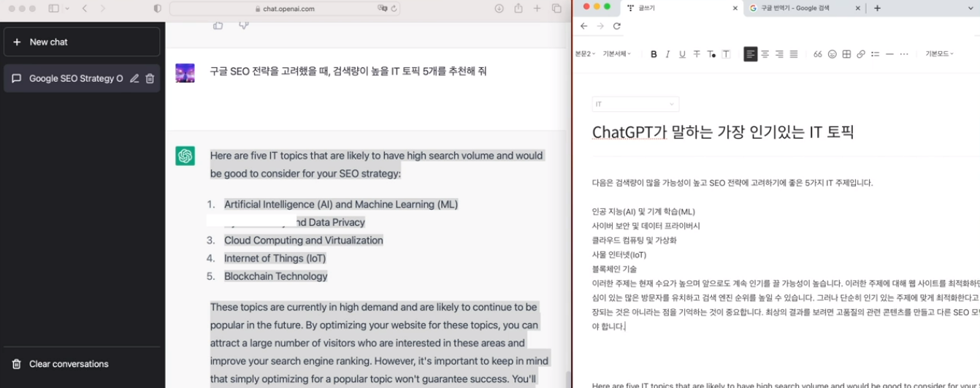The image size is (980, 388).
Task: Click thumbs up on ChatGPT response
Action: [x=218, y=25]
